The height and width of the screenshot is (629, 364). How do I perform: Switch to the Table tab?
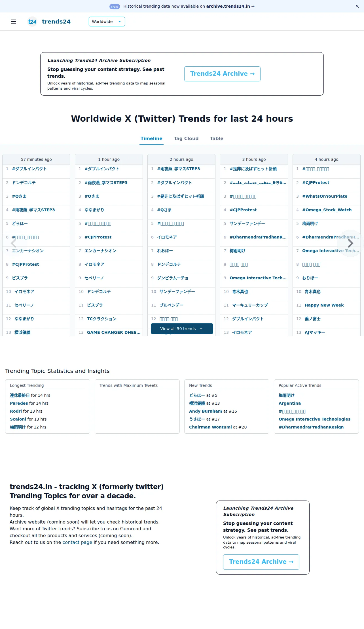(217, 138)
